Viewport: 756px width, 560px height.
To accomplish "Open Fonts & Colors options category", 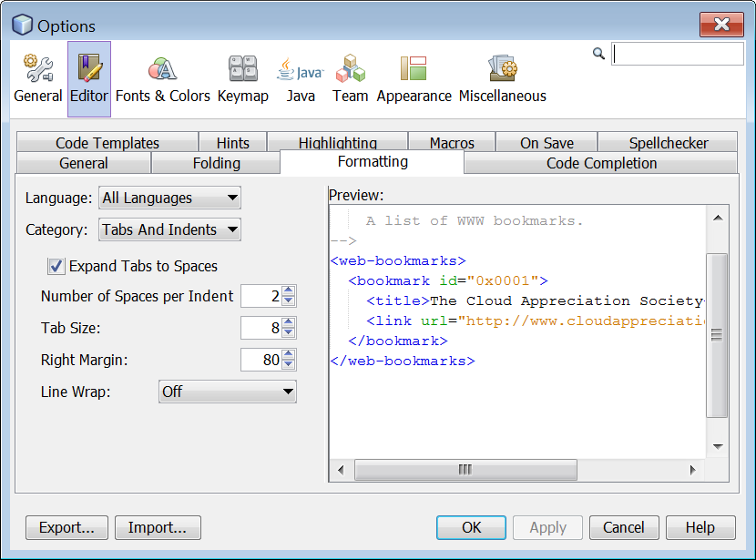I will [x=162, y=79].
